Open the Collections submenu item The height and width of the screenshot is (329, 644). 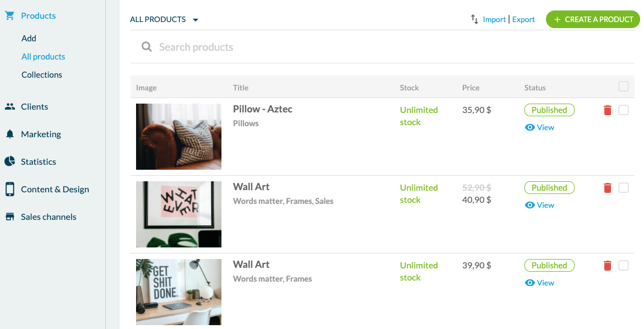42,75
